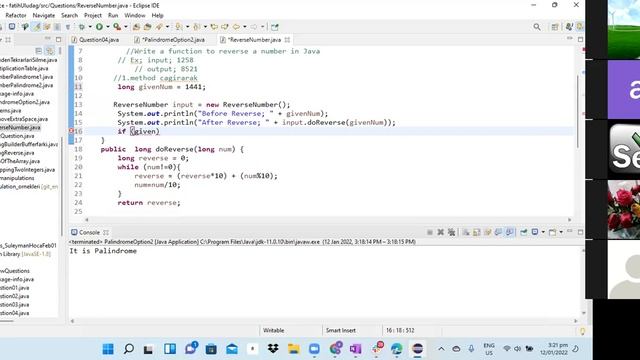Click the Windows Start button
Screen dimensions: 640x360
click(108, 349)
